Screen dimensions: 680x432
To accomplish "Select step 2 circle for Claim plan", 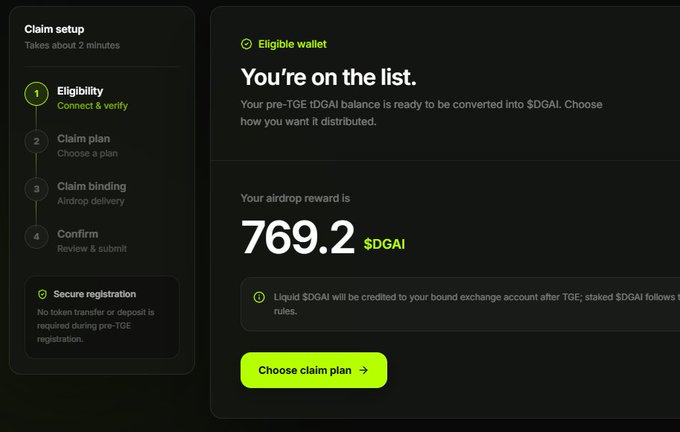I will 36,141.
